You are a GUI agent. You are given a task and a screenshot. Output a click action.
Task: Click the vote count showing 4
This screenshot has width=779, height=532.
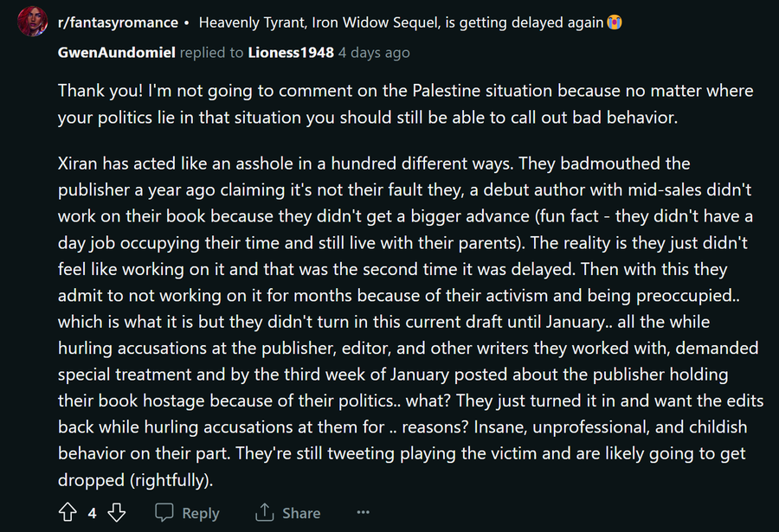click(92, 513)
